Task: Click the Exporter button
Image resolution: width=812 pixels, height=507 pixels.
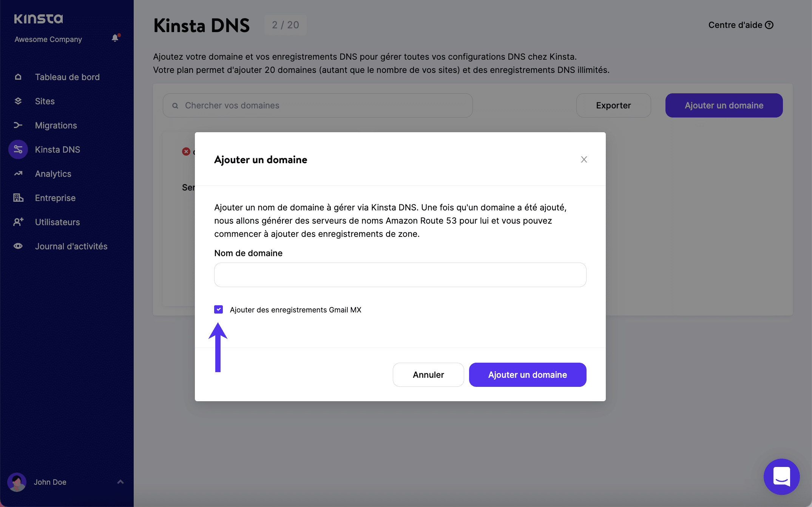Action: coord(613,105)
